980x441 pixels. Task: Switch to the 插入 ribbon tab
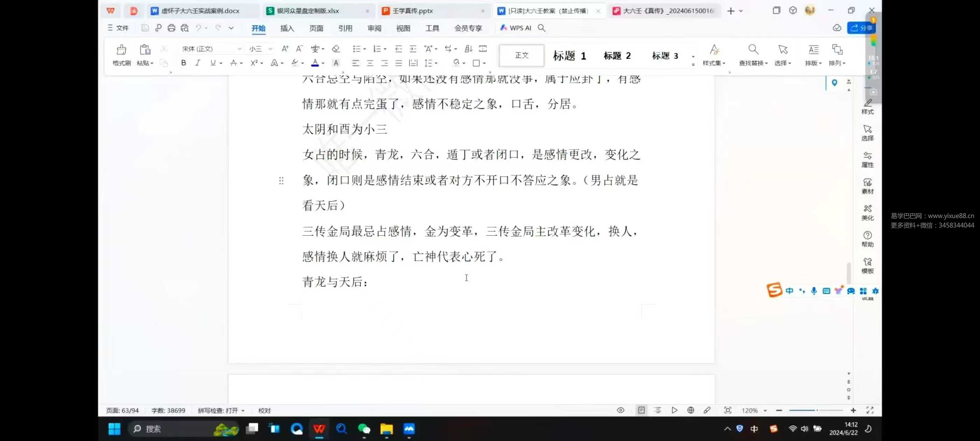pos(287,28)
